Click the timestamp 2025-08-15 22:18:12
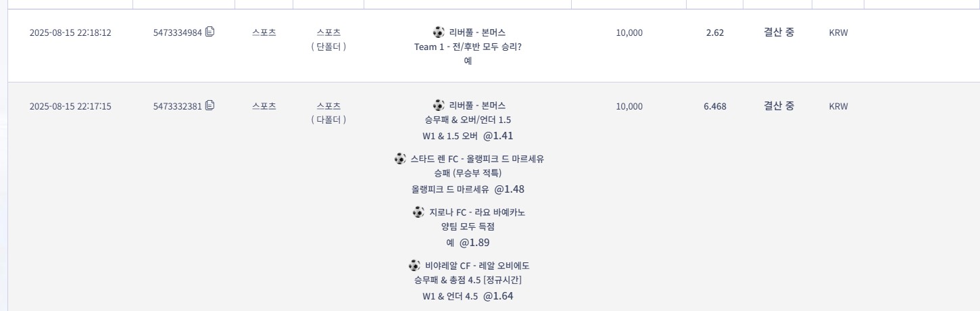980x311 pixels. click(x=70, y=32)
